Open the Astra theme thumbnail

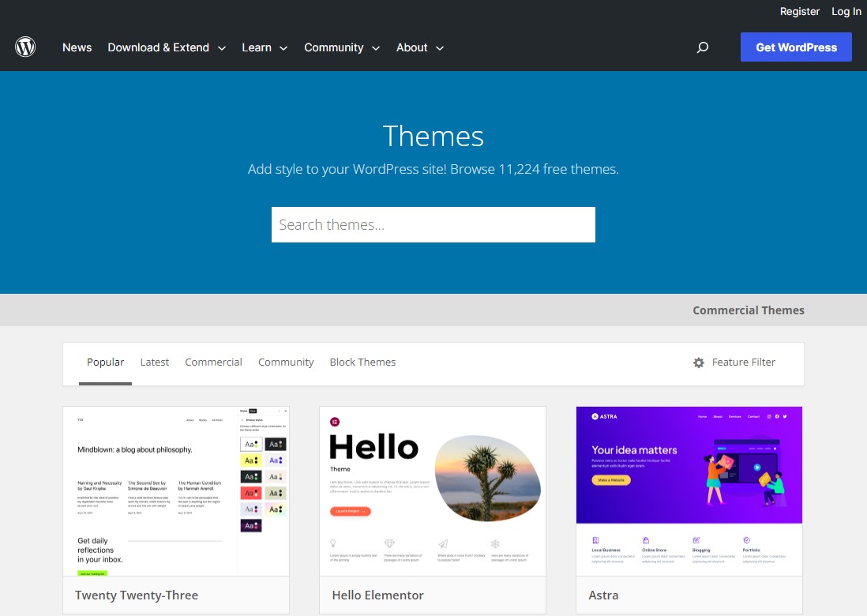click(689, 491)
